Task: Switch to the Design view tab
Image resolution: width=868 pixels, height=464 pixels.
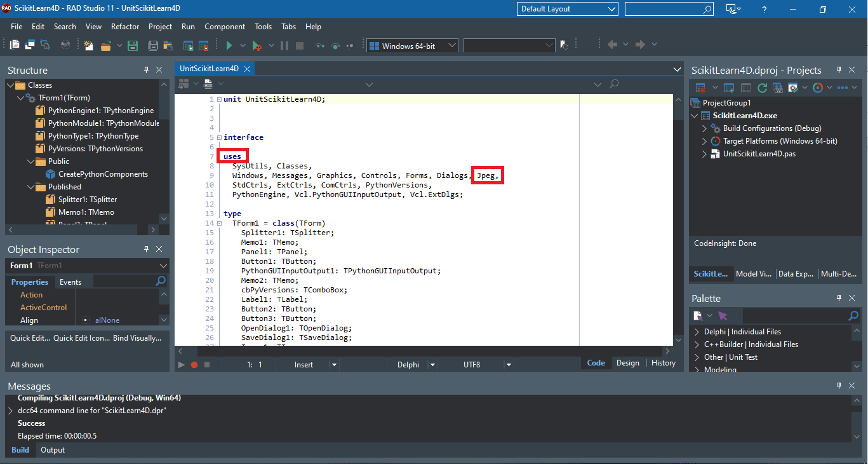Action: click(627, 363)
